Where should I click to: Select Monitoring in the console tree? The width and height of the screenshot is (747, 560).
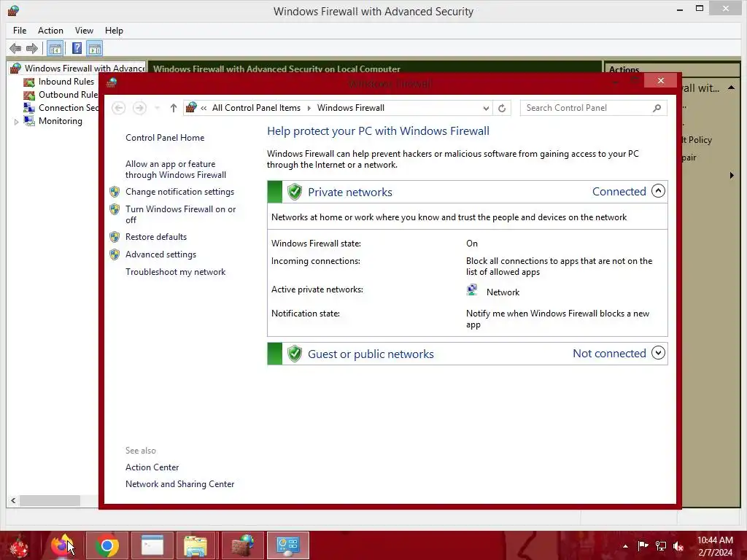pyautogui.click(x=61, y=121)
